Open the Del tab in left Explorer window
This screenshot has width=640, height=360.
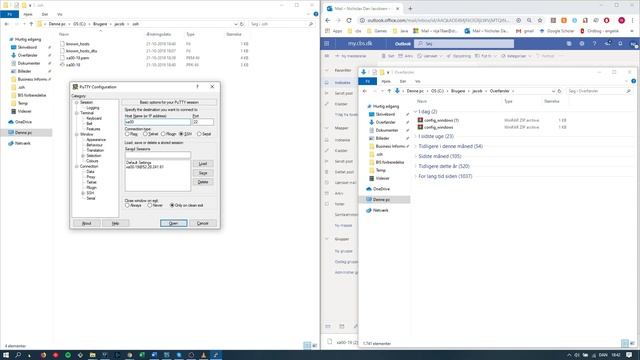point(45,14)
